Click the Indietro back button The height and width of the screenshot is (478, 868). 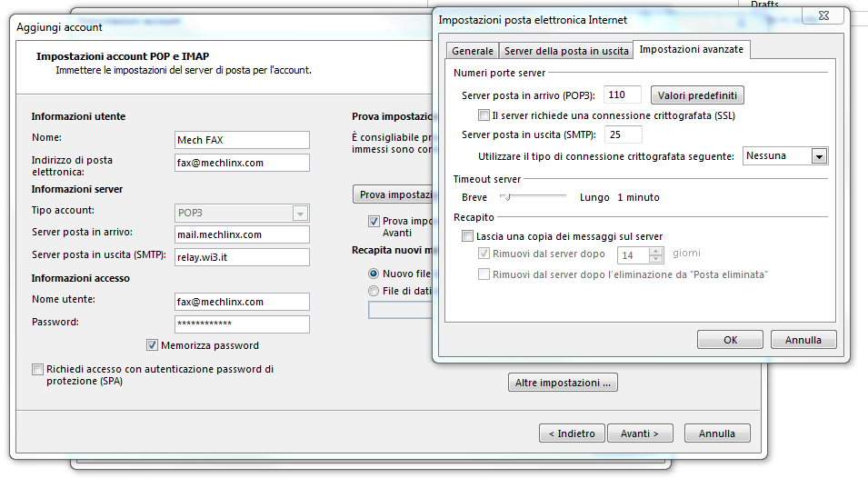571,433
